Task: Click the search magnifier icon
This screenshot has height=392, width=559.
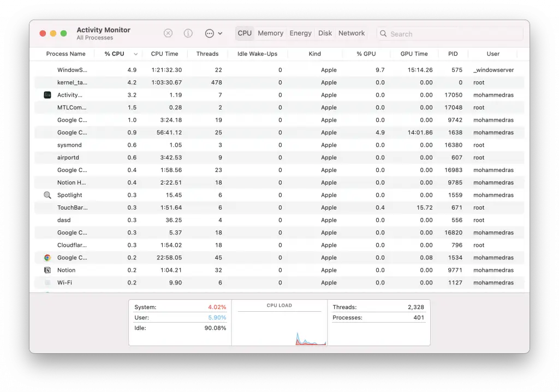Action: point(383,33)
